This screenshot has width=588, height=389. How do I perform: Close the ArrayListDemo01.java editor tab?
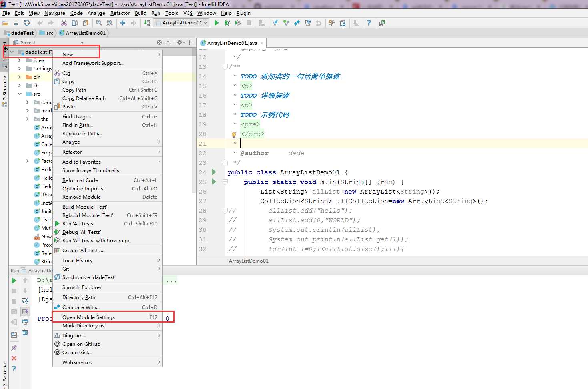coord(262,43)
